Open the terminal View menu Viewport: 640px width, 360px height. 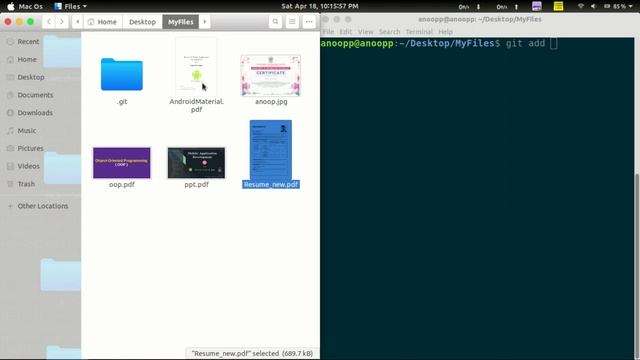tap(365, 31)
